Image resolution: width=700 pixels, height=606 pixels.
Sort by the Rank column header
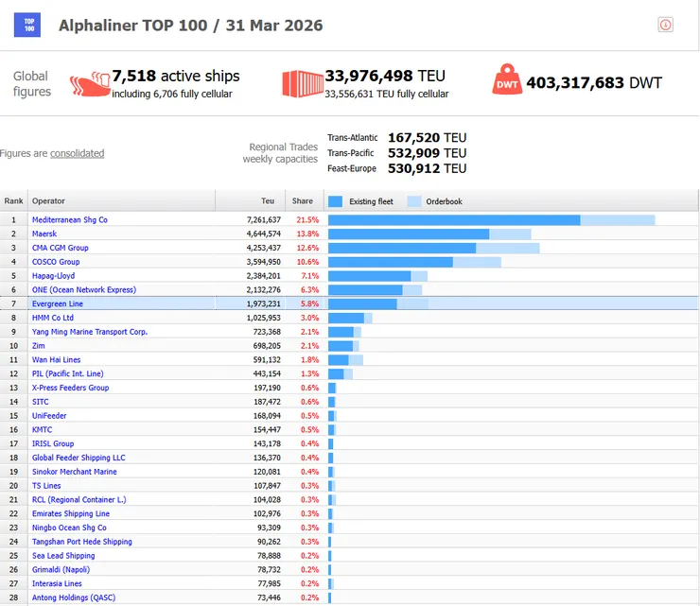14,200
